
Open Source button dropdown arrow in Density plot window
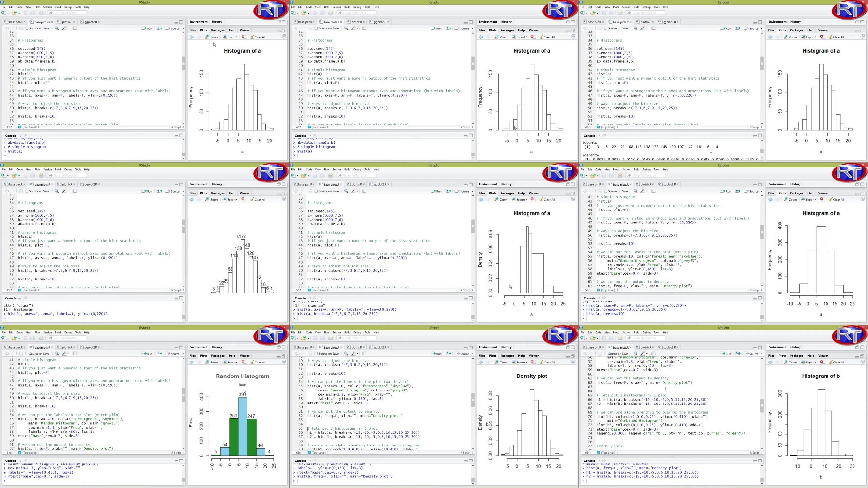pos(472,354)
